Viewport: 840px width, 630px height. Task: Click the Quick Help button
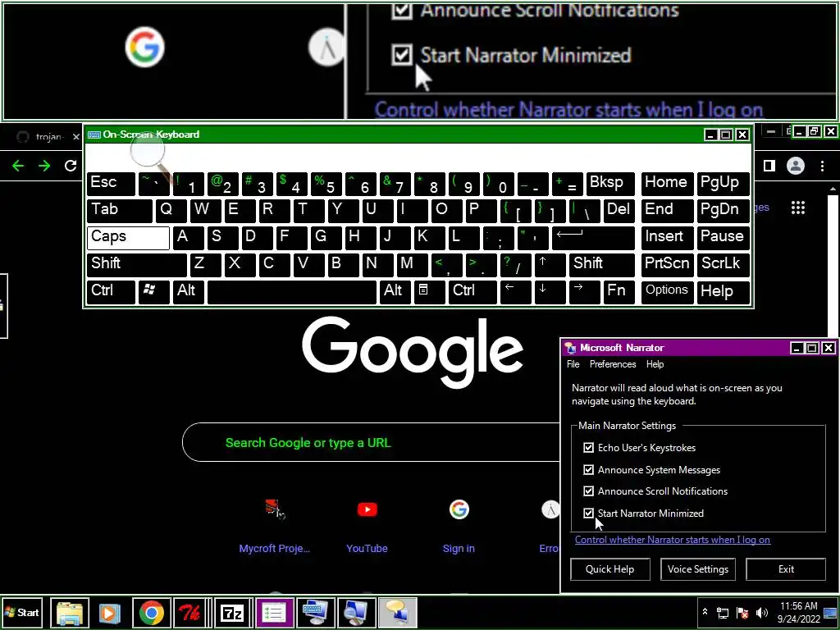tap(609, 569)
